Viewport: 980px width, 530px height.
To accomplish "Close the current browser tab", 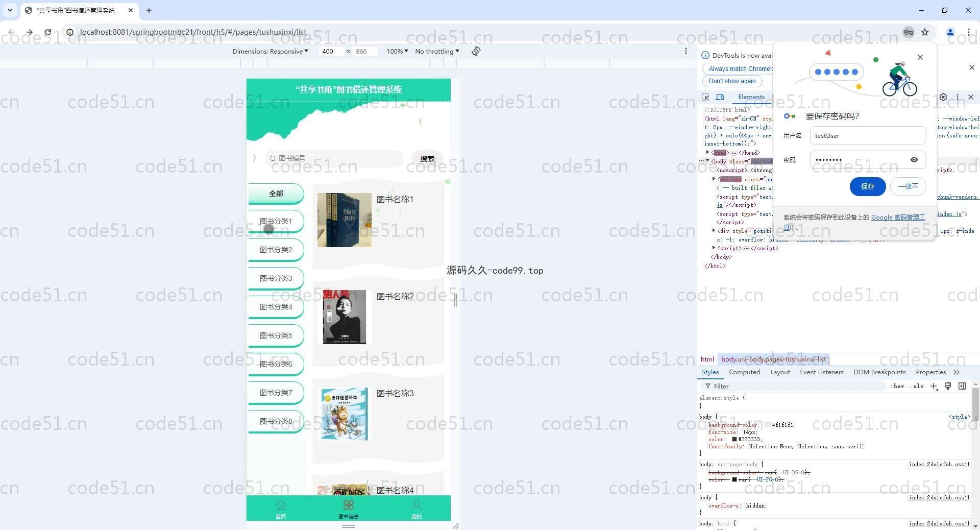I will click(131, 10).
